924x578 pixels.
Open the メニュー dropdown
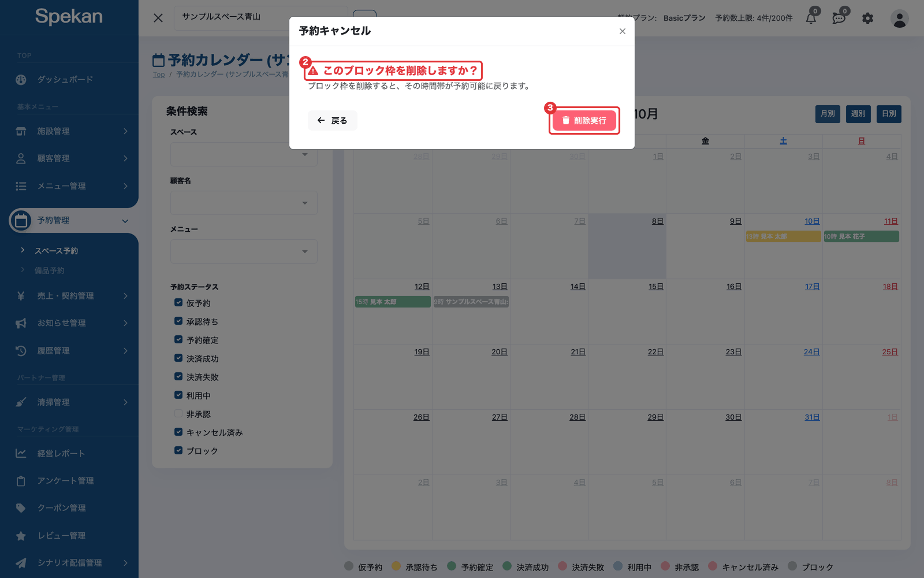pyautogui.click(x=244, y=251)
